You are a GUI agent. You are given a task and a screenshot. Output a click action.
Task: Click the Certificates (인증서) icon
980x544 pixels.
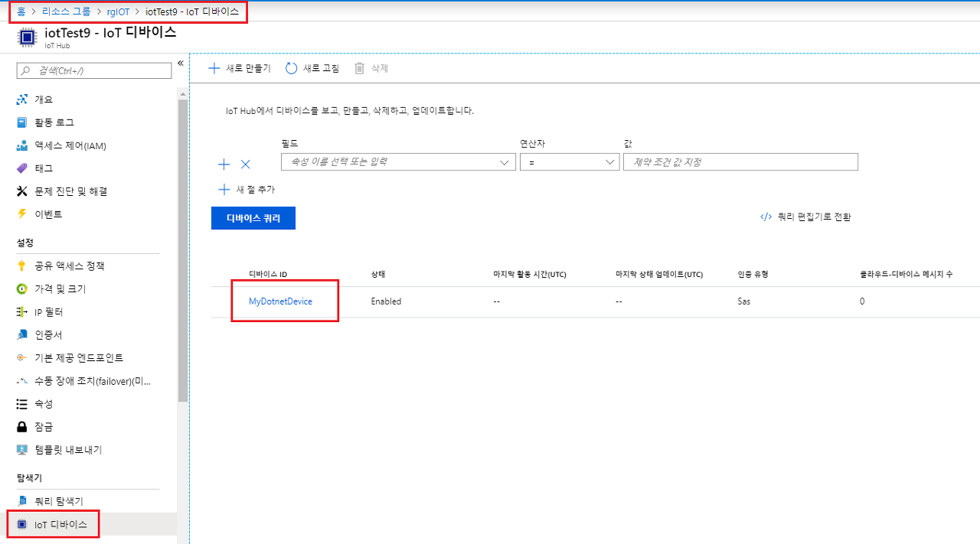coord(22,335)
